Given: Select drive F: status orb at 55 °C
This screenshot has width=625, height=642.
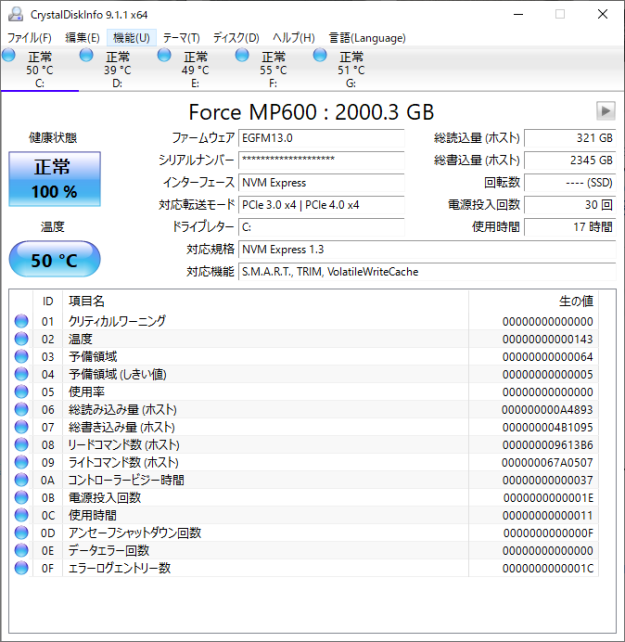Looking at the screenshot, I should 243,56.
